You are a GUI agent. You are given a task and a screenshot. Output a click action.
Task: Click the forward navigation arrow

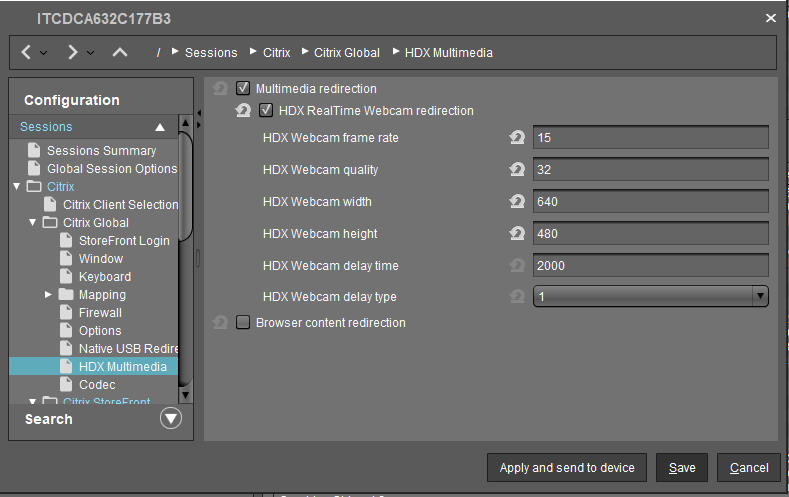coord(73,52)
